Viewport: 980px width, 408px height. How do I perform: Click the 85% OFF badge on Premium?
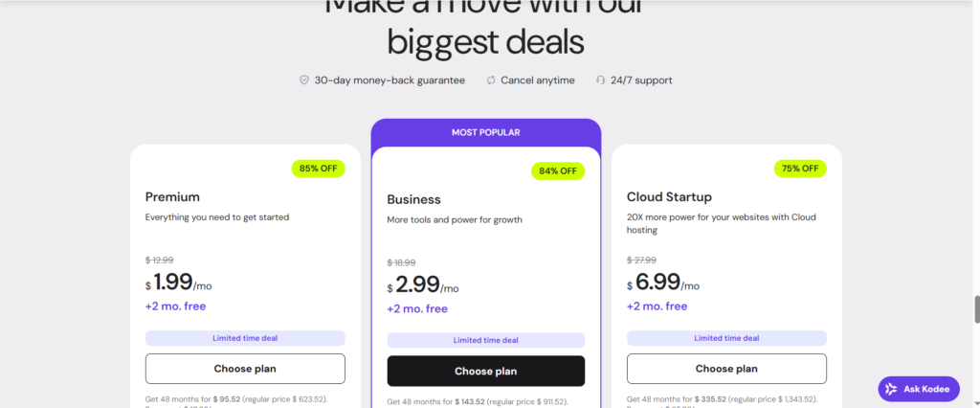coord(319,169)
